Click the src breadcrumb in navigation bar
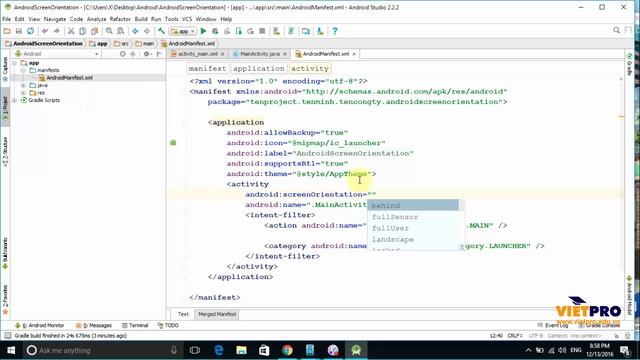The height and width of the screenshot is (360, 640). pos(121,43)
